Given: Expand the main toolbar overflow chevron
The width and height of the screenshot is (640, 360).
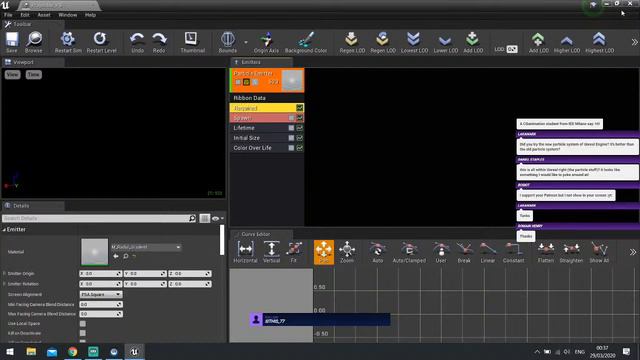Looking at the screenshot, I should coord(634,42).
